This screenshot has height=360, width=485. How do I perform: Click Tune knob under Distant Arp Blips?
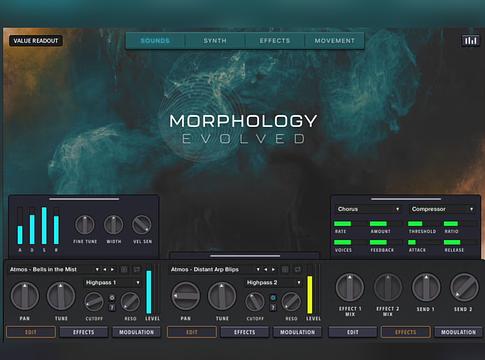(222, 296)
